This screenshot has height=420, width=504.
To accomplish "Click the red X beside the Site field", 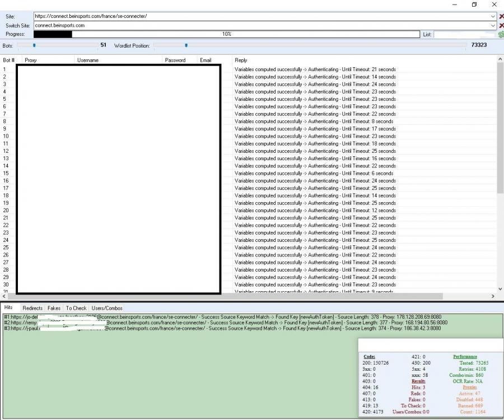I will click(501, 16).
